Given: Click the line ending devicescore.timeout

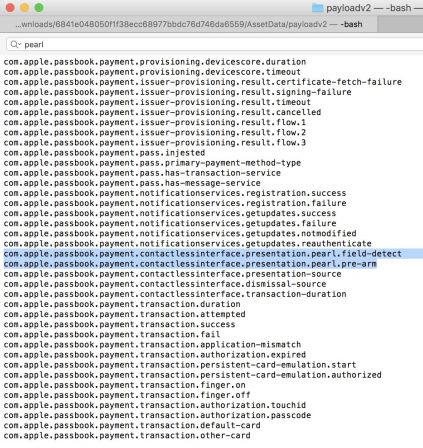Looking at the screenshot, I should tap(152, 72).
